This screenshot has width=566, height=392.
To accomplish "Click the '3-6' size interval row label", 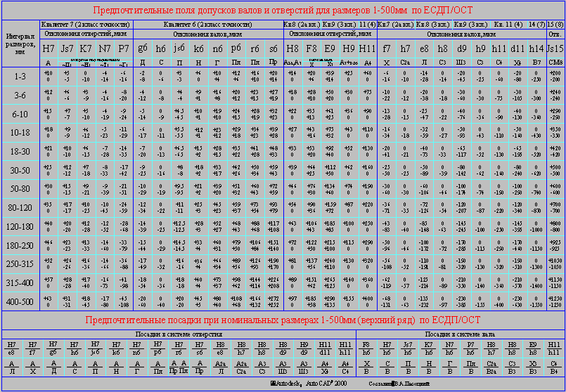I will 20,96.
